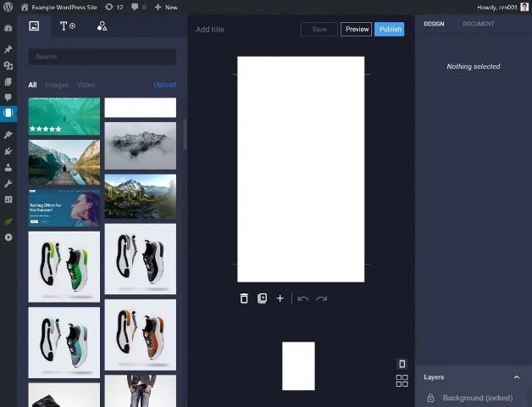Insert the gray black sneakers image
The width and height of the screenshot is (532, 407).
tap(141, 259)
